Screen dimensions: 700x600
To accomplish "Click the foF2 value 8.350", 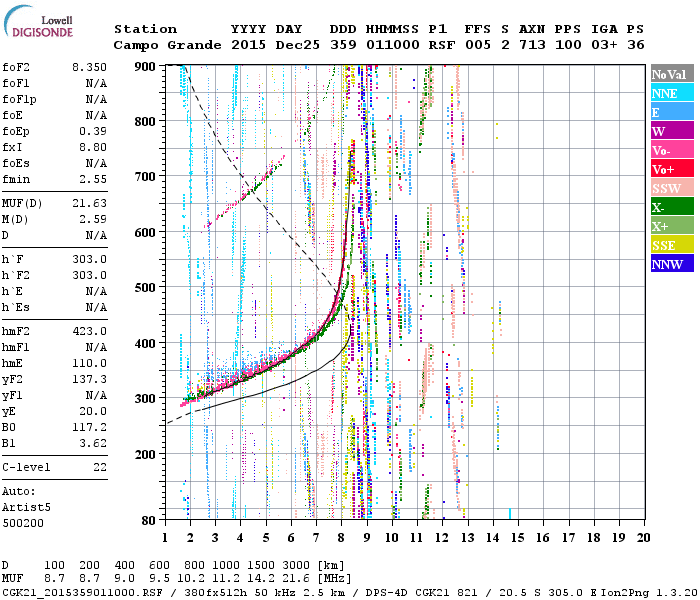I will click(x=89, y=67).
